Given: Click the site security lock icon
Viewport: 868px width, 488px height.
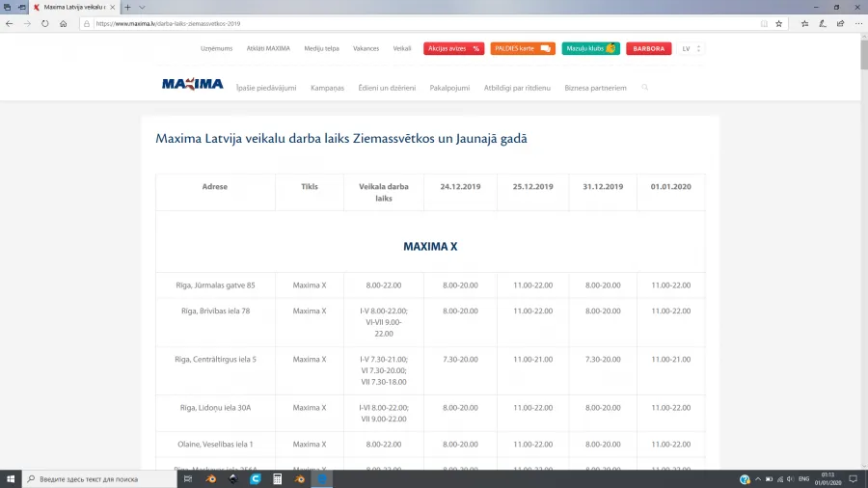Looking at the screenshot, I should point(87,24).
